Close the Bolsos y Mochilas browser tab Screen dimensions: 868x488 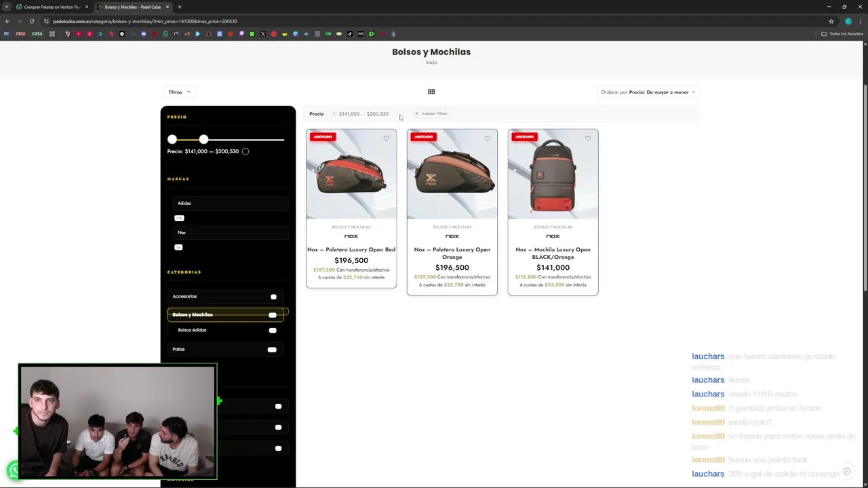167,7
